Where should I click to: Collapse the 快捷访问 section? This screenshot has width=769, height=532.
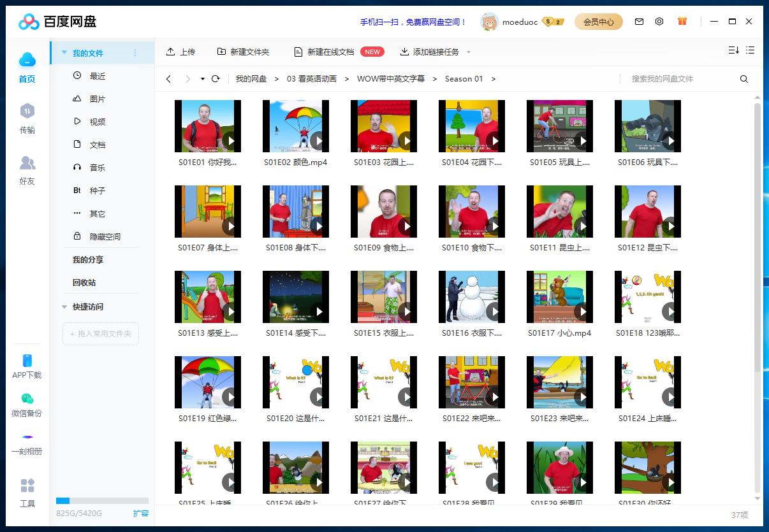click(63, 306)
